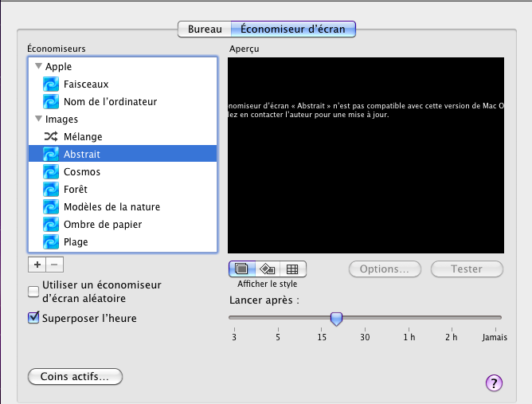Image resolution: width=532 pixels, height=404 pixels.
Task: Click the Lancer après slider thumb
Action: coord(336,319)
